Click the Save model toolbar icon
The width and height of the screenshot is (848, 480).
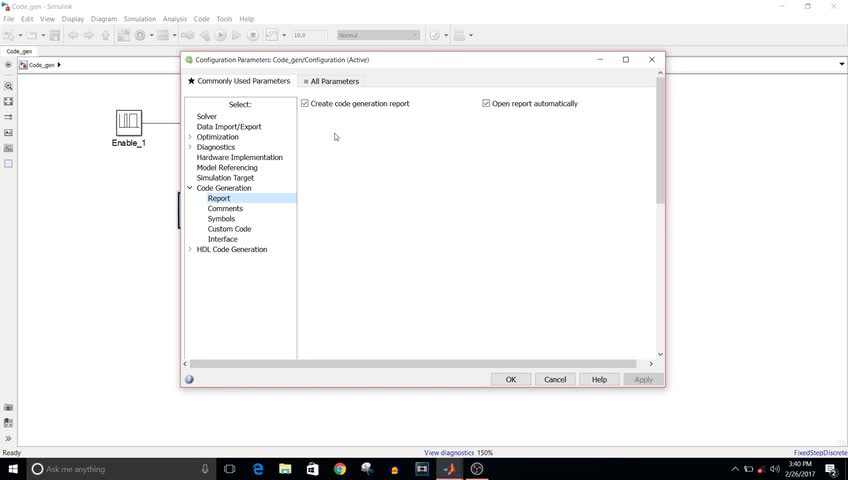(x=55, y=35)
